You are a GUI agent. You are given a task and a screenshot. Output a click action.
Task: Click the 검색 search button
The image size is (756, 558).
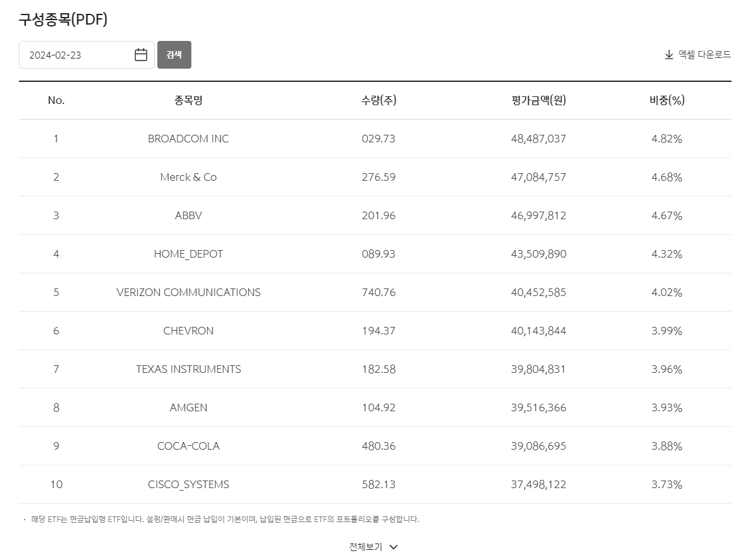pyautogui.click(x=174, y=55)
